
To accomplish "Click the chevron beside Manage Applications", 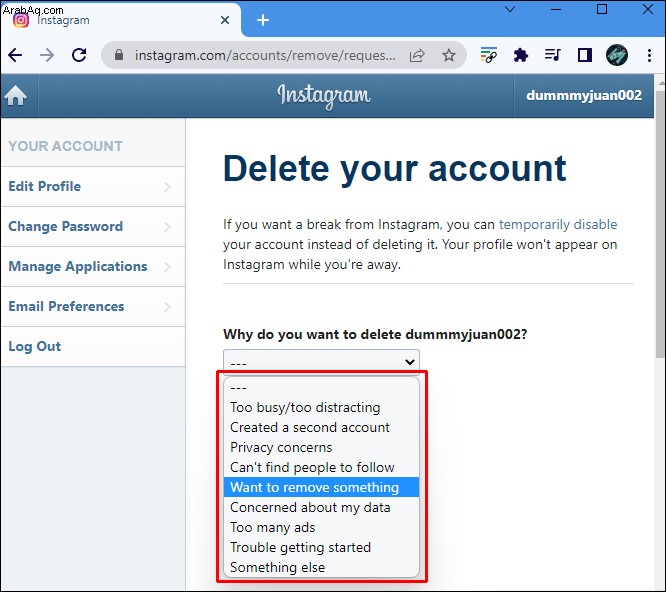I will 167,267.
